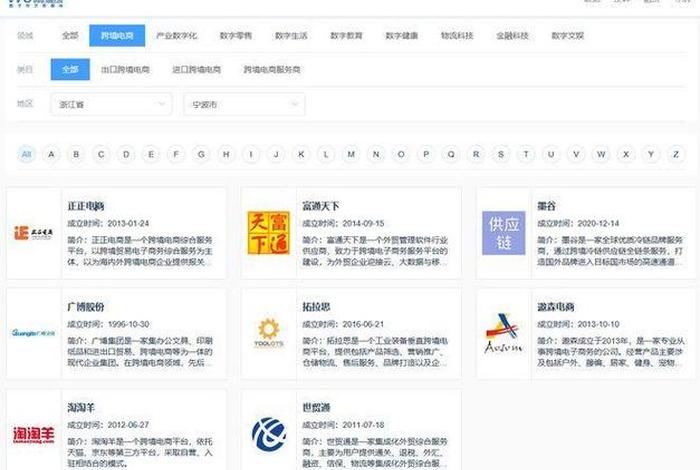The image size is (700, 470).
Task: Open the 遨森电商 company title
Action: 556,307
